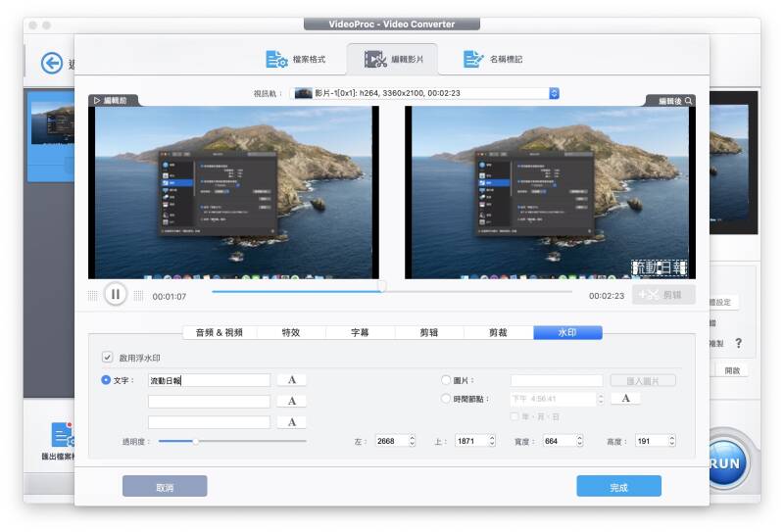Click the 完成 done button
The width and height of the screenshot is (784, 532).
(x=618, y=487)
